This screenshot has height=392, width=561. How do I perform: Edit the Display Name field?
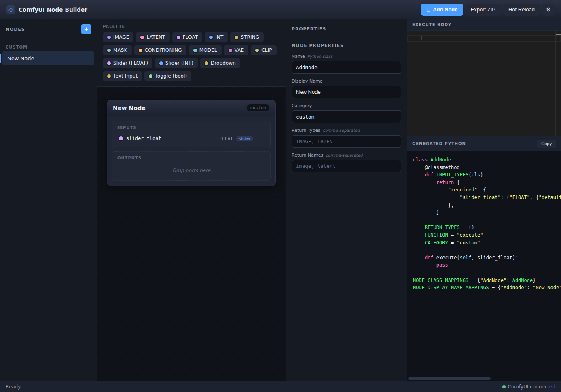coord(346,92)
